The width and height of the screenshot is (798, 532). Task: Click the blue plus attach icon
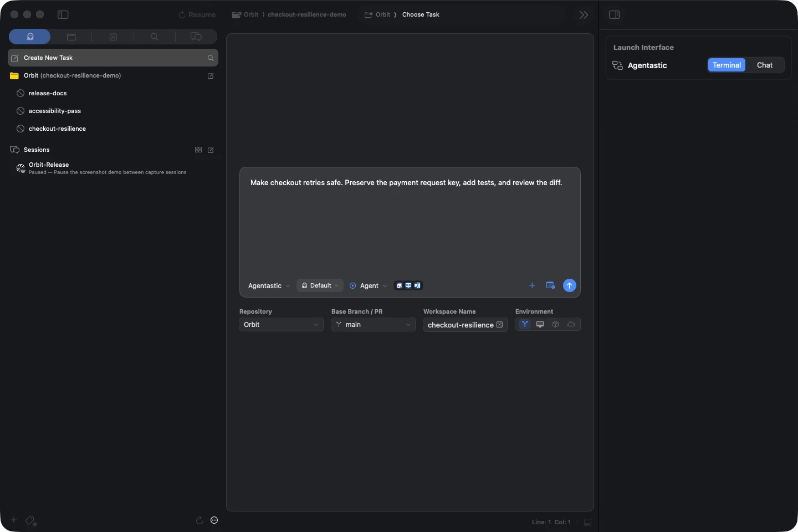(x=532, y=285)
